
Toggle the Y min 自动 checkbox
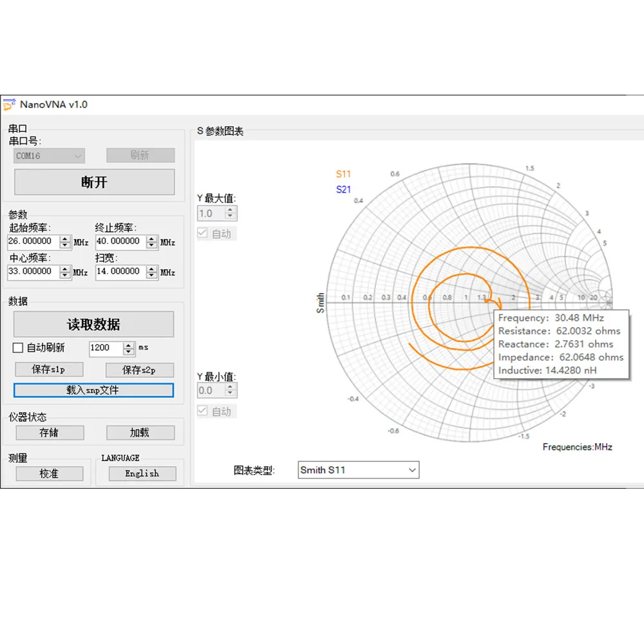click(x=202, y=411)
